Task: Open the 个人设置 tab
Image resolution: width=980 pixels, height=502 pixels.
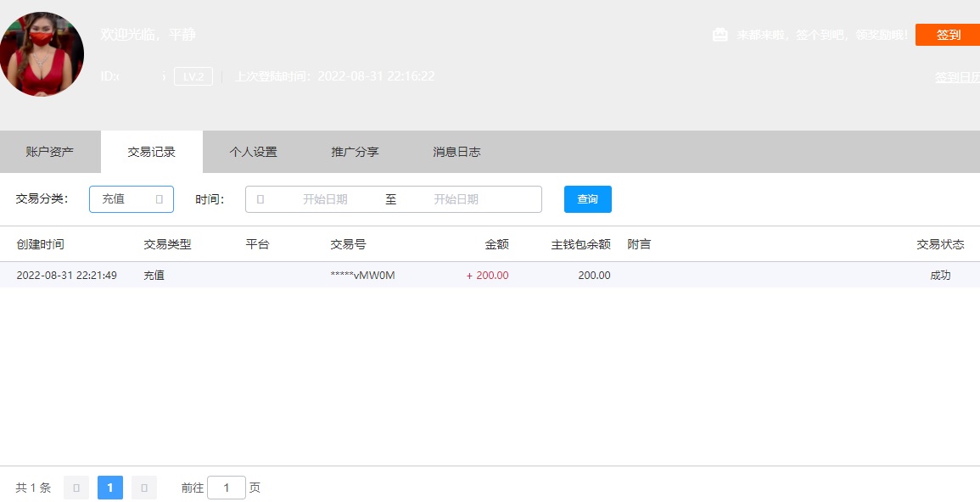Action: pos(253,152)
